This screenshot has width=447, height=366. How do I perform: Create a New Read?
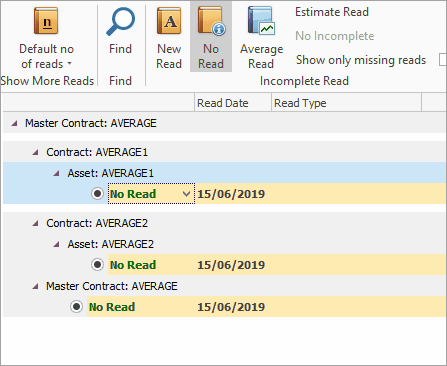pos(169,39)
